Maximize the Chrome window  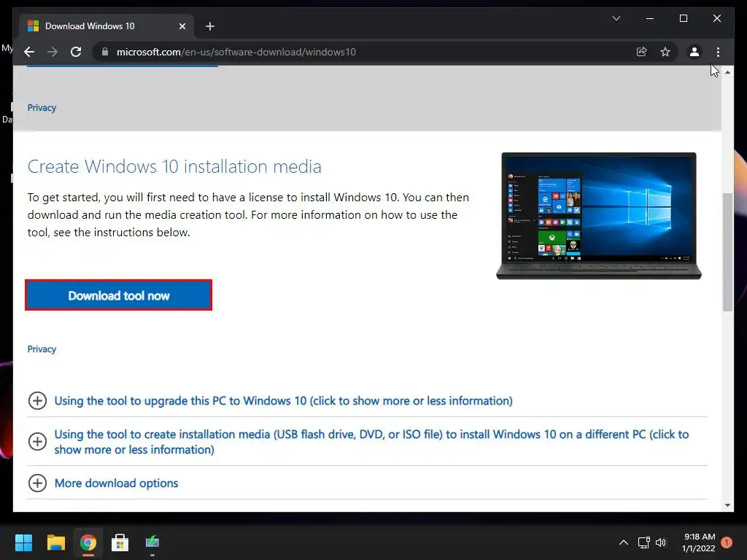[x=683, y=18]
